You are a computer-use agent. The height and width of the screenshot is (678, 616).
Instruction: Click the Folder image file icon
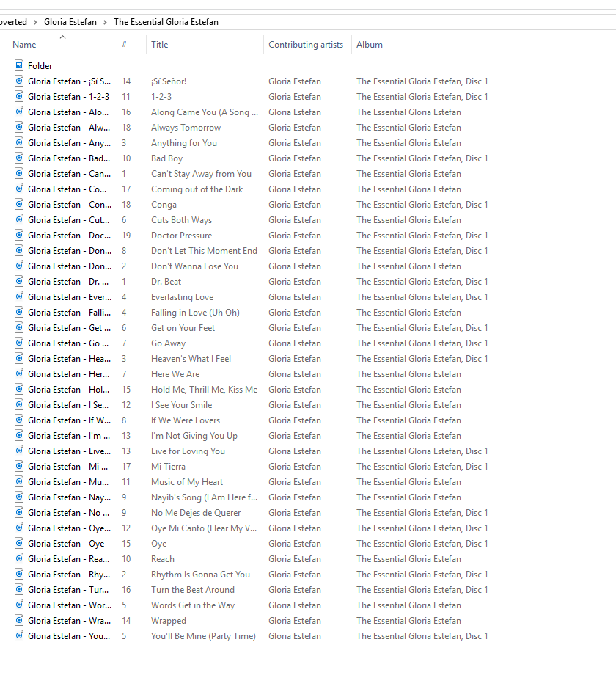pyautogui.click(x=19, y=66)
